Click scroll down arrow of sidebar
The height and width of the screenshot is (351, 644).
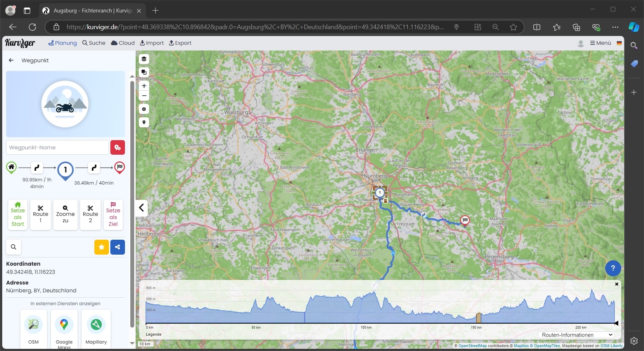tap(132, 344)
